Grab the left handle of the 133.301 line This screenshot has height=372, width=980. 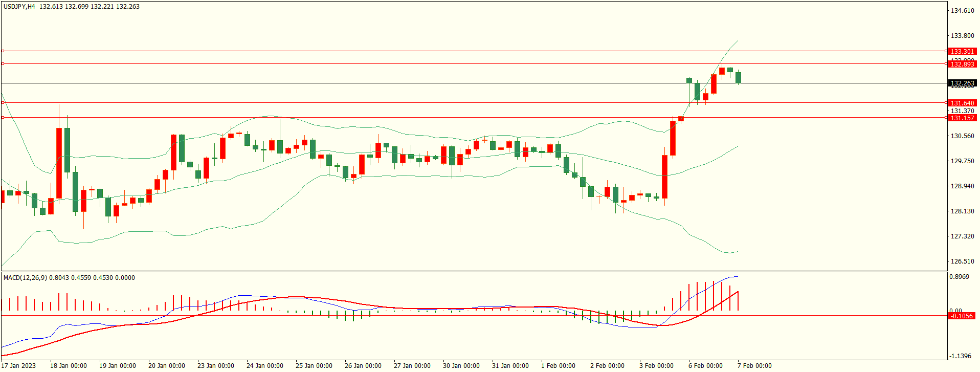[x=3, y=51]
